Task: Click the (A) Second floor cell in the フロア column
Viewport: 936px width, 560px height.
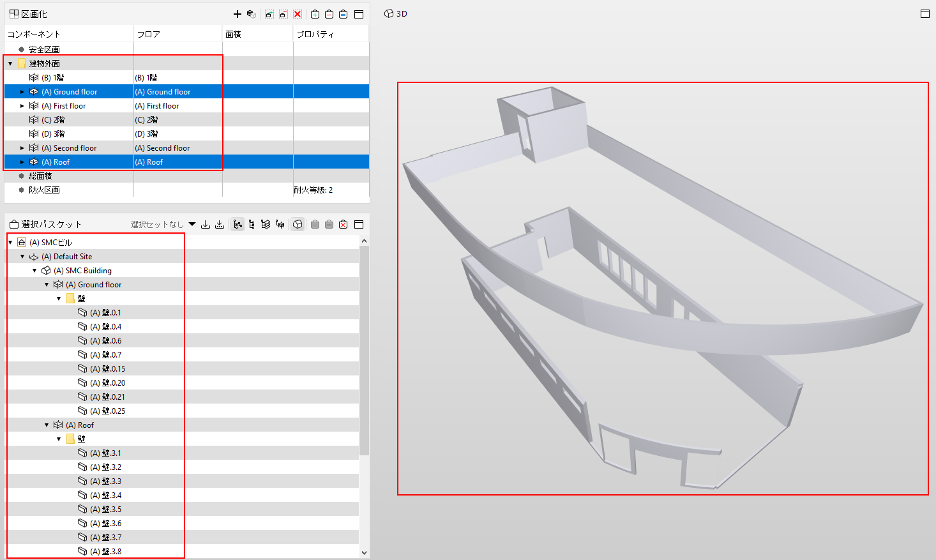Action: click(x=178, y=148)
